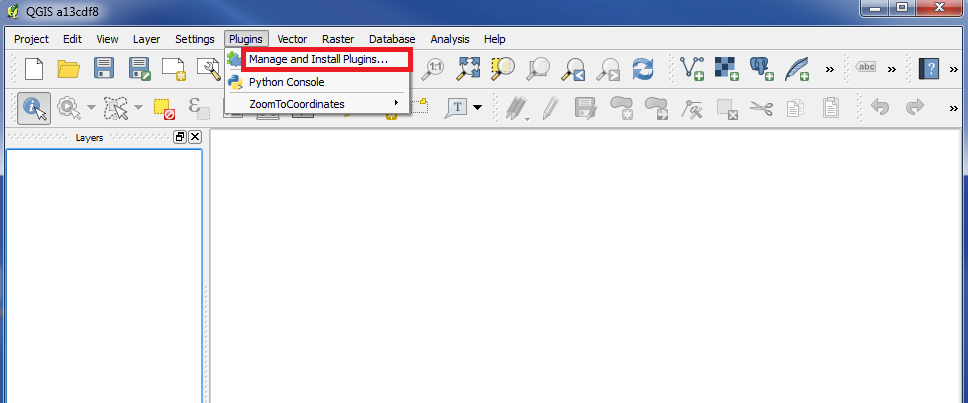Click Zoom Full extent icon

468,68
